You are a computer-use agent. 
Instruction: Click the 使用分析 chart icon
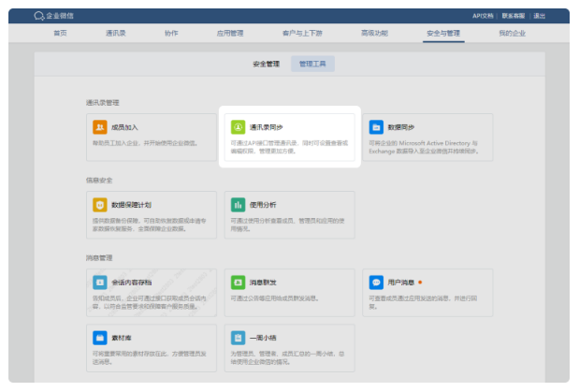coord(238,204)
